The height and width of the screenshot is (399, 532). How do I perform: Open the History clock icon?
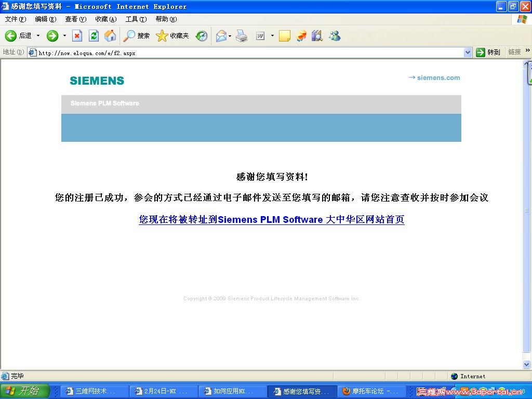(x=202, y=36)
